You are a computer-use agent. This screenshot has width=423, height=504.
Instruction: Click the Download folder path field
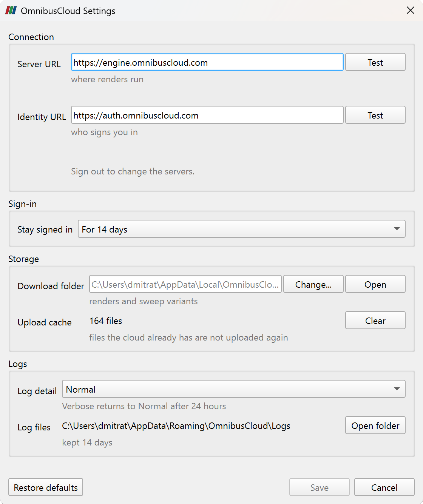(x=185, y=284)
